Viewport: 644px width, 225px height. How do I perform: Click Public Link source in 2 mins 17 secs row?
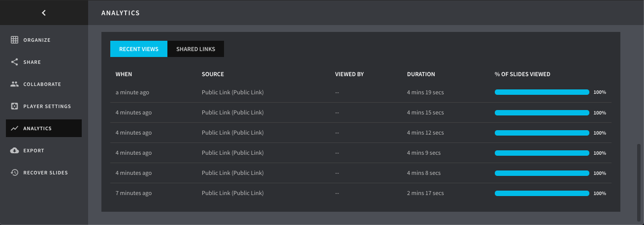coord(233,193)
